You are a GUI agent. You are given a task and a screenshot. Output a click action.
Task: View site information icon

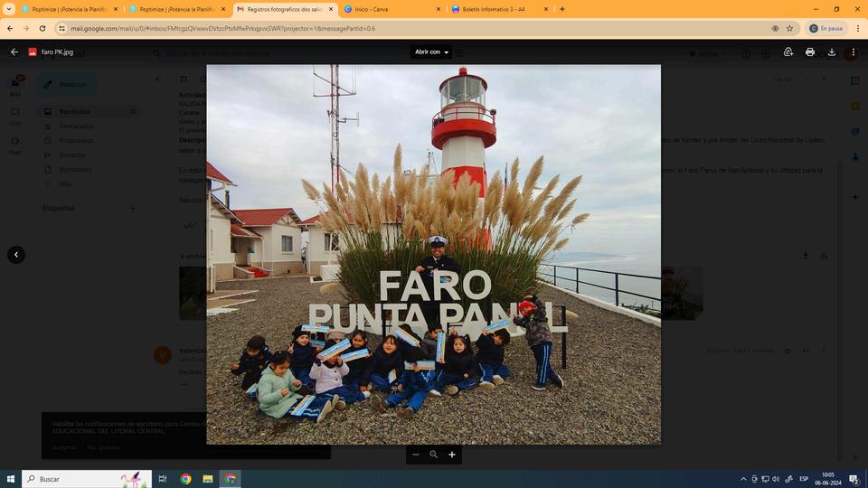(62, 28)
